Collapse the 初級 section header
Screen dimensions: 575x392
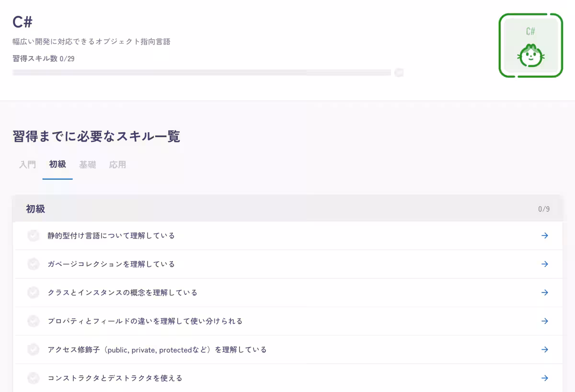click(x=287, y=209)
